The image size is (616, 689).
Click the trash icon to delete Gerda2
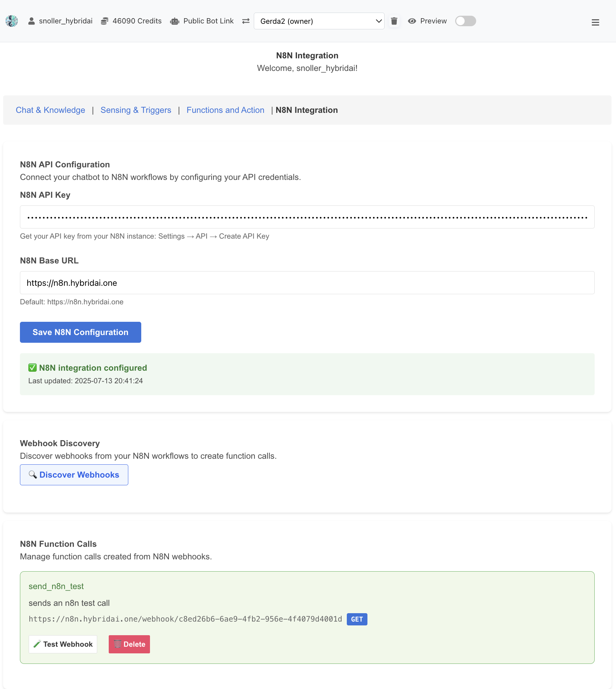click(394, 21)
